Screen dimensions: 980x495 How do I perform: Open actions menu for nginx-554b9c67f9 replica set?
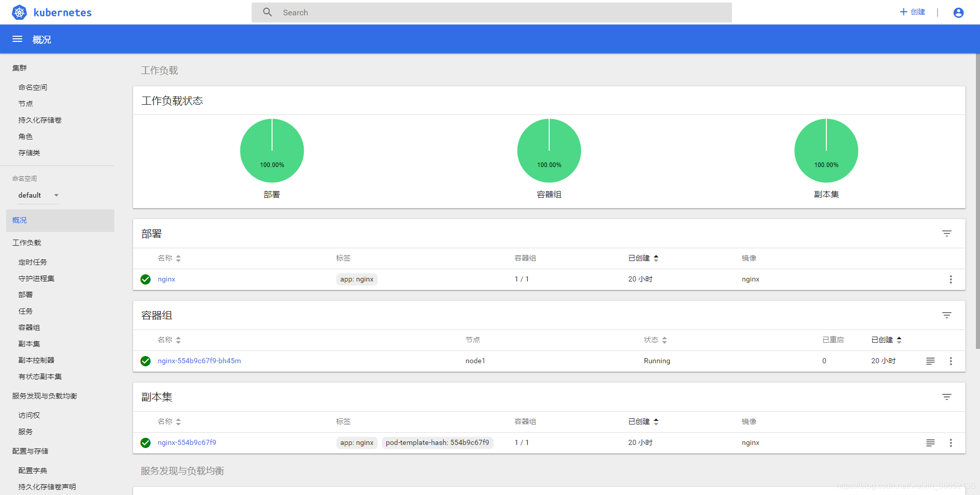click(x=951, y=443)
